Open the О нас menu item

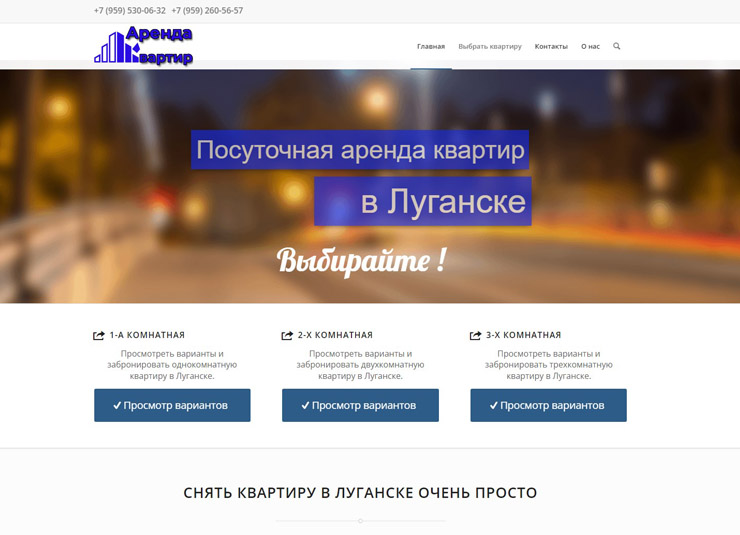click(x=590, y=46)
